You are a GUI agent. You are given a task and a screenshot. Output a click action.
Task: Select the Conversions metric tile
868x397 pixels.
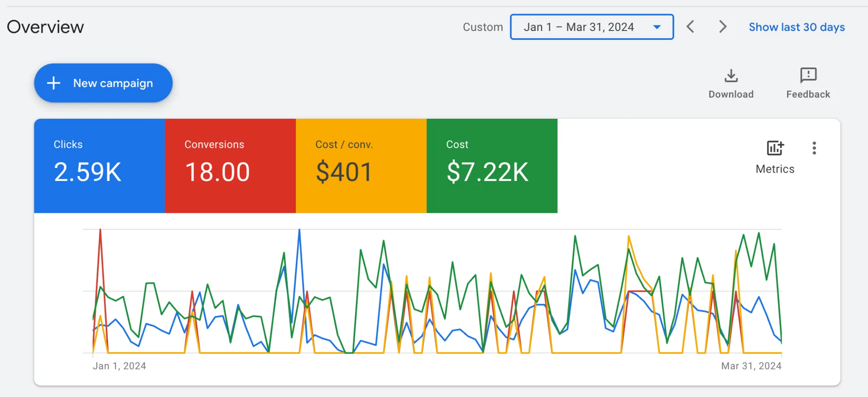(x=230, y=166)
